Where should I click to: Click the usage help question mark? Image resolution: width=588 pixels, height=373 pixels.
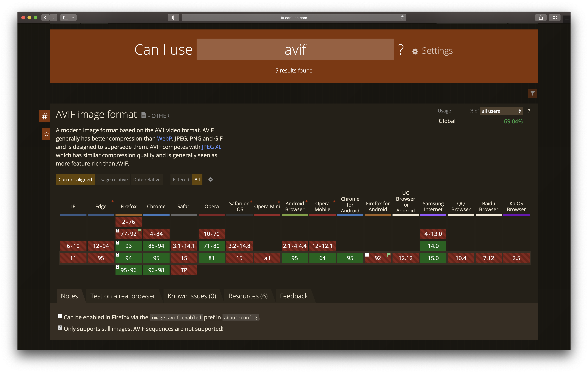click(529, 111)
